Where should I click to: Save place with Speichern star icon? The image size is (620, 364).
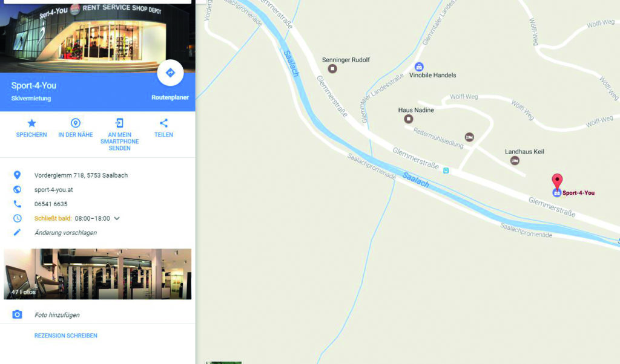point(31,128)
